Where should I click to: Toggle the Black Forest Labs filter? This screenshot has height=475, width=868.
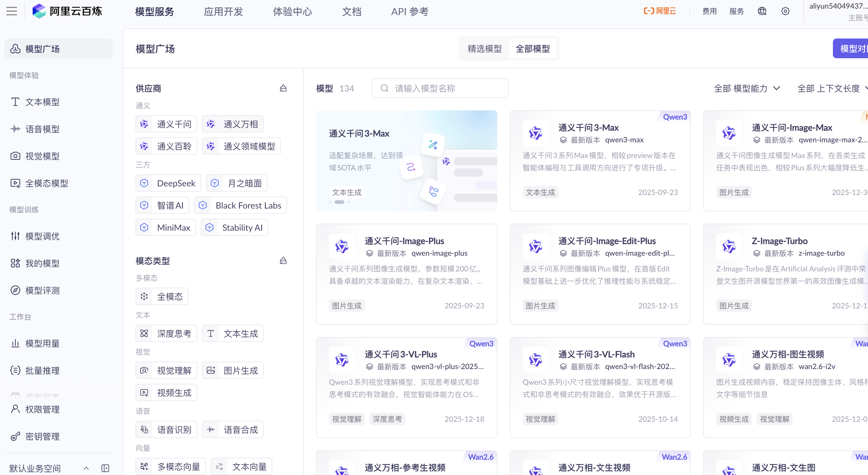[x=240, y=205]
